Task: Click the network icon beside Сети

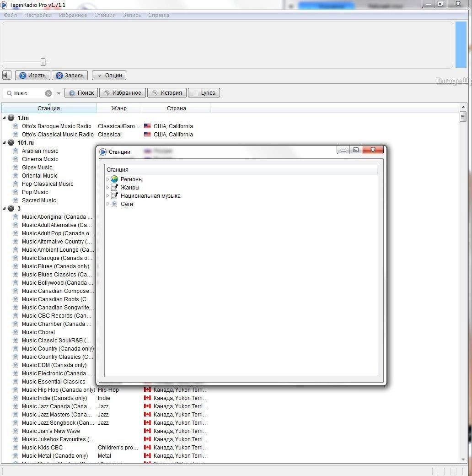Action: [114, 204]
